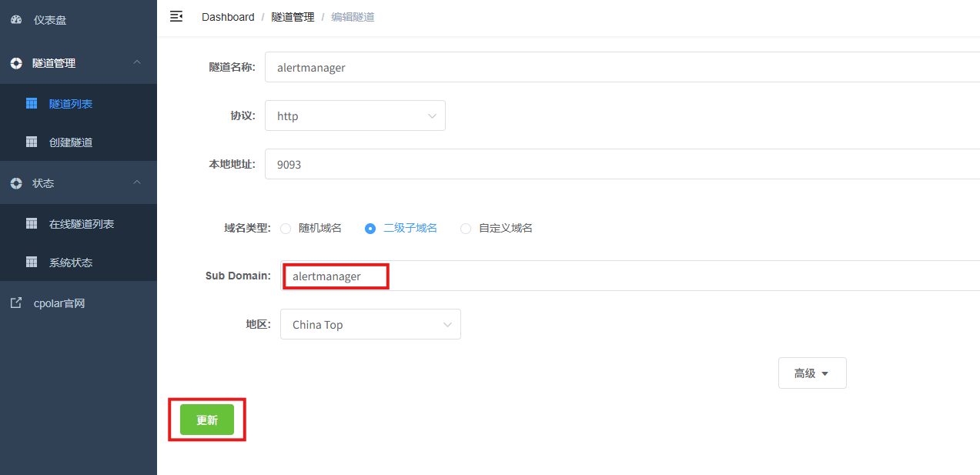
Task: Select the 隧道列表 grid icon
Action: (x=32, y=102)
